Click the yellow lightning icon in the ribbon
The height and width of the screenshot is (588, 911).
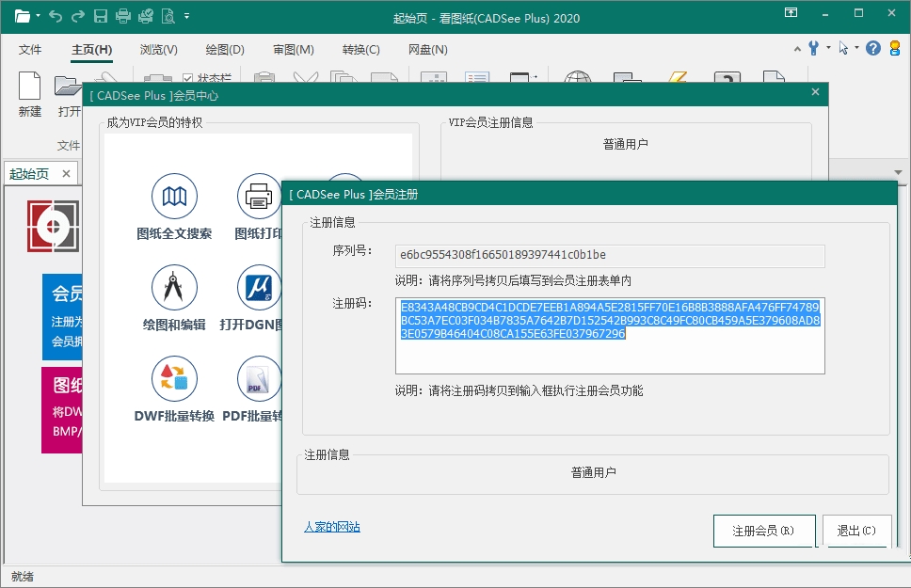click(x=678, y=77)
